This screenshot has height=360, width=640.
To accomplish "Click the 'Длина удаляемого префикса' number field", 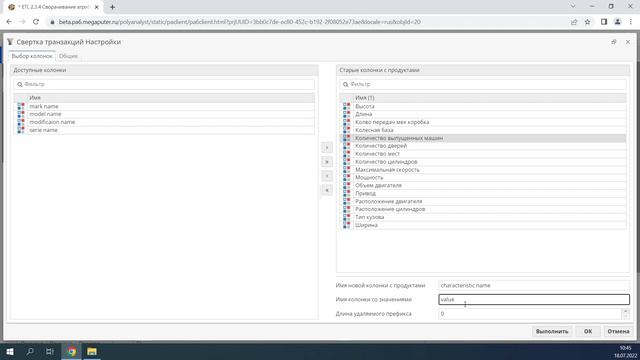I will [x=530, y=313].
